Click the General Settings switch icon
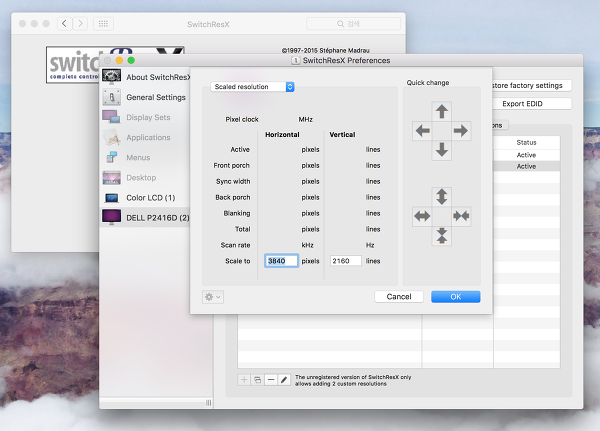Image resolution: width=600 pixels, height=431 pixels. 112,97
